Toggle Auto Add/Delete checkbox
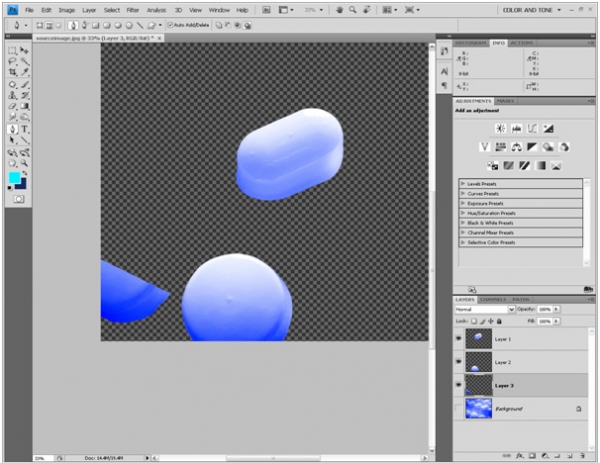Image resolution: width=600 pixels, height=463 pixels. coord(170,25)
